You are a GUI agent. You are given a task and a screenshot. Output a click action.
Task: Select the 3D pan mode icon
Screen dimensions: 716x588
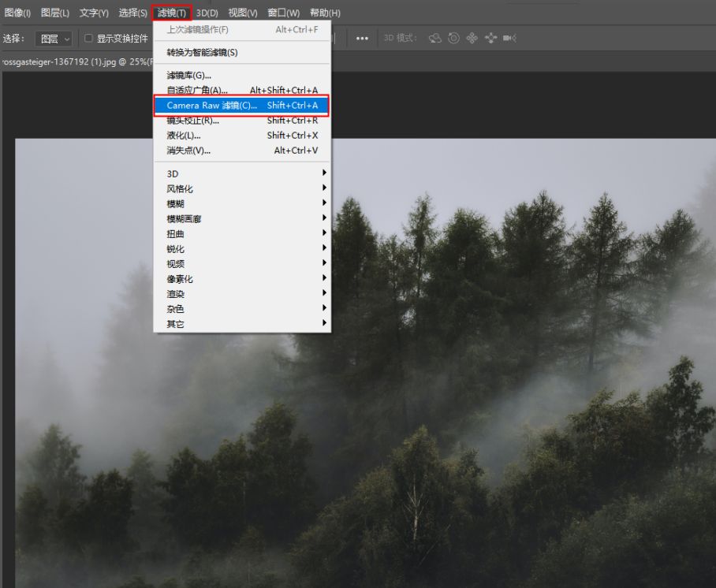[x=472, y=39]
